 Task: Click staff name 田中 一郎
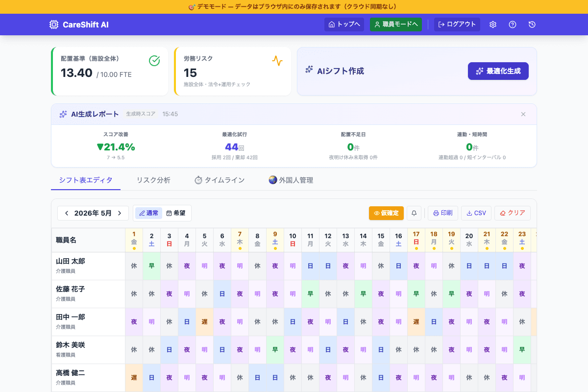pyautogui.click(x=71, y=317)
